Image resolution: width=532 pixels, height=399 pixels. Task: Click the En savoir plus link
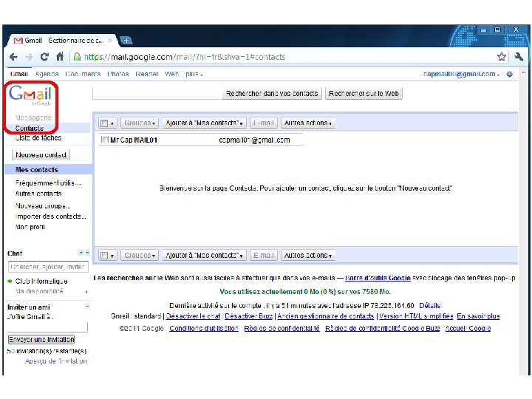pyautogui.click(x=478, y=316)
